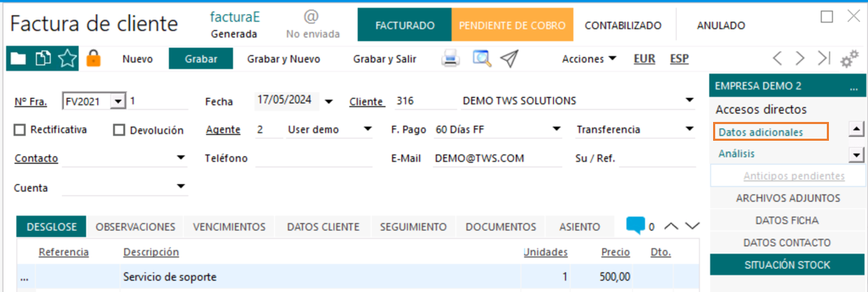The width and height of the screenshot is (868, 292).
Task: Click the paper plane send icon
Action: 509,59
